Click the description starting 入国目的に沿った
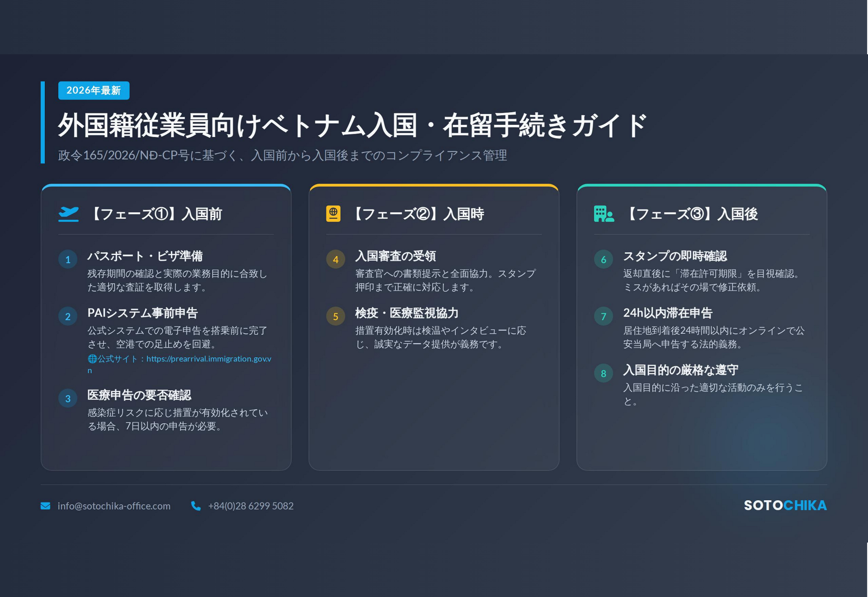Screen dimensions: 868x597 pyautogui.click(x=713, y=394)
